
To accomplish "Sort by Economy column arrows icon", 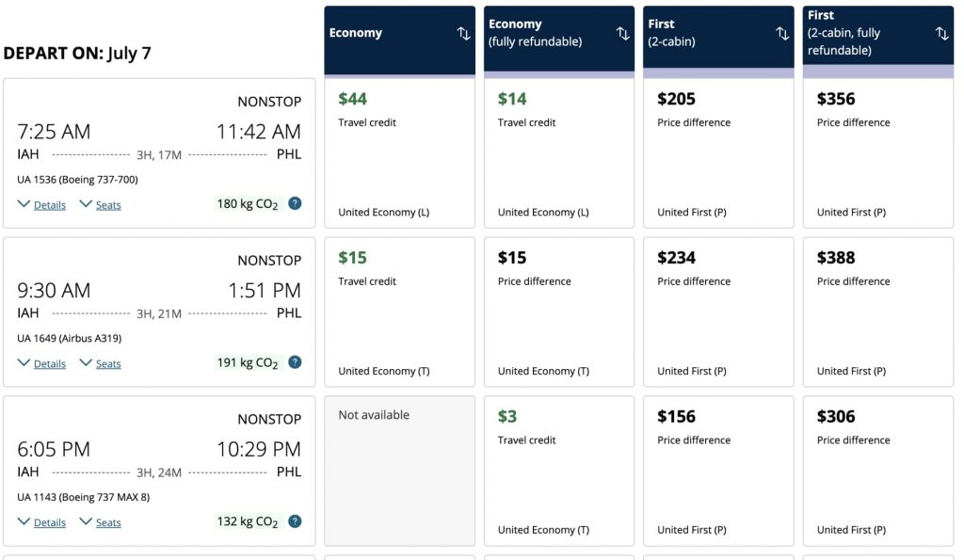I will 463,33.
